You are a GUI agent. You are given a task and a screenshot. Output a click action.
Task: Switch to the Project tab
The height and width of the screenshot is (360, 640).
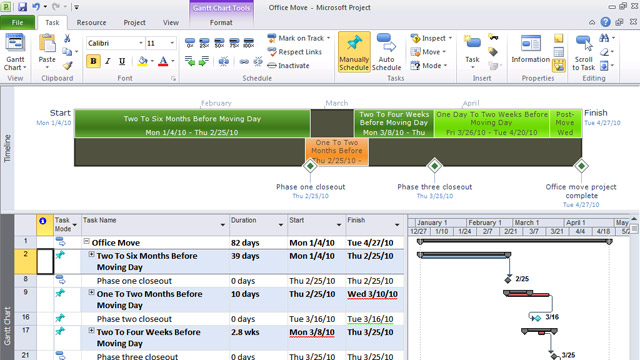tap(134, 22)
